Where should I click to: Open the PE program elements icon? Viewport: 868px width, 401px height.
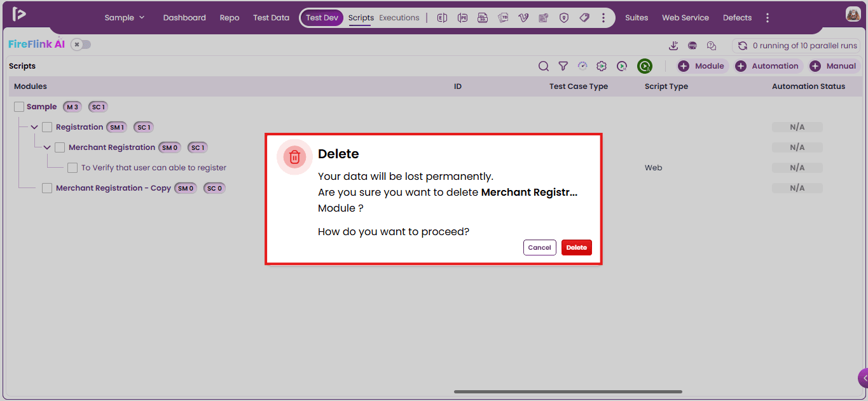463,18
